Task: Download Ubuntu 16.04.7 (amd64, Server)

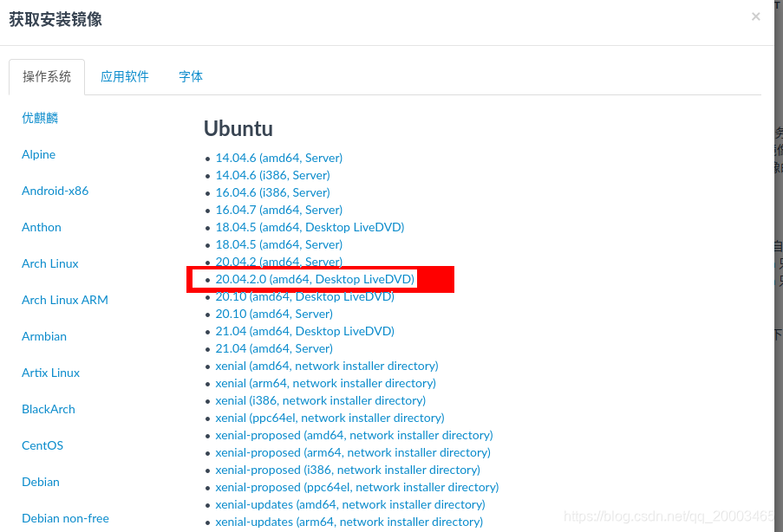Action: 278,210
